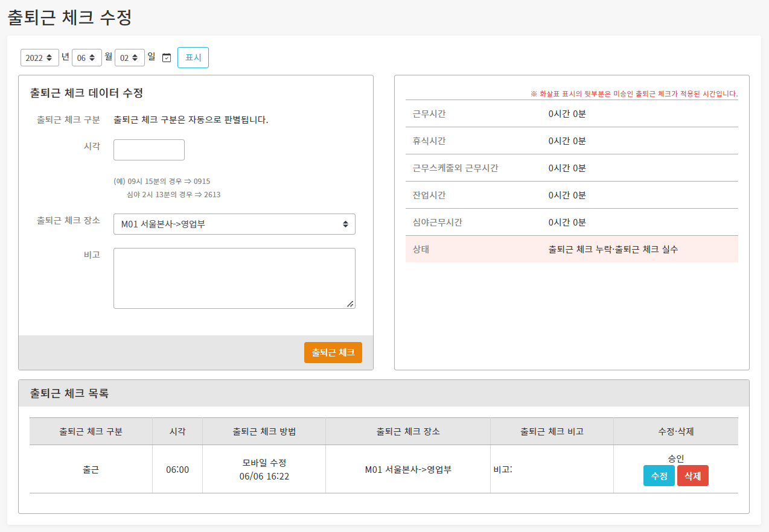
Task: Click the 표시 button
Action: click(193, 58)
